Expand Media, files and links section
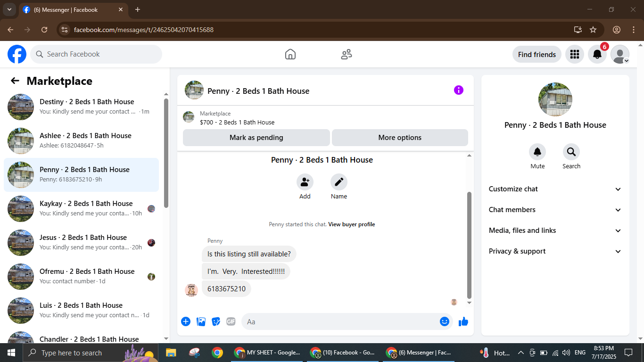Screen dimensions: 644x362 coord(555,230)
